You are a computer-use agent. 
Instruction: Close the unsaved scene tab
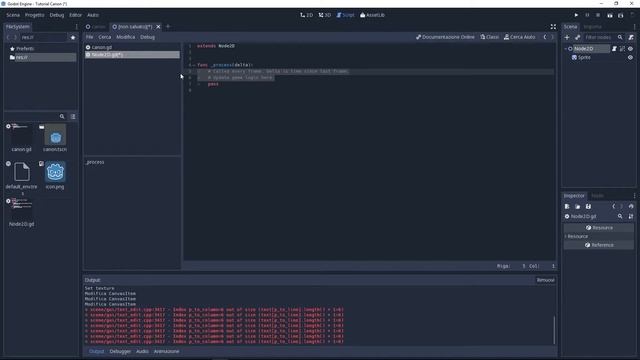[158, 27]
